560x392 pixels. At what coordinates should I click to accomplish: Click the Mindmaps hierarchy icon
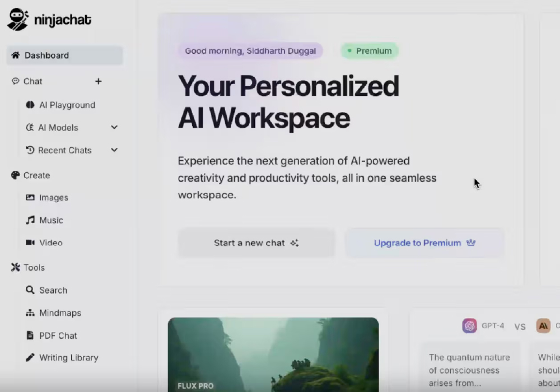tap(30, 313)
